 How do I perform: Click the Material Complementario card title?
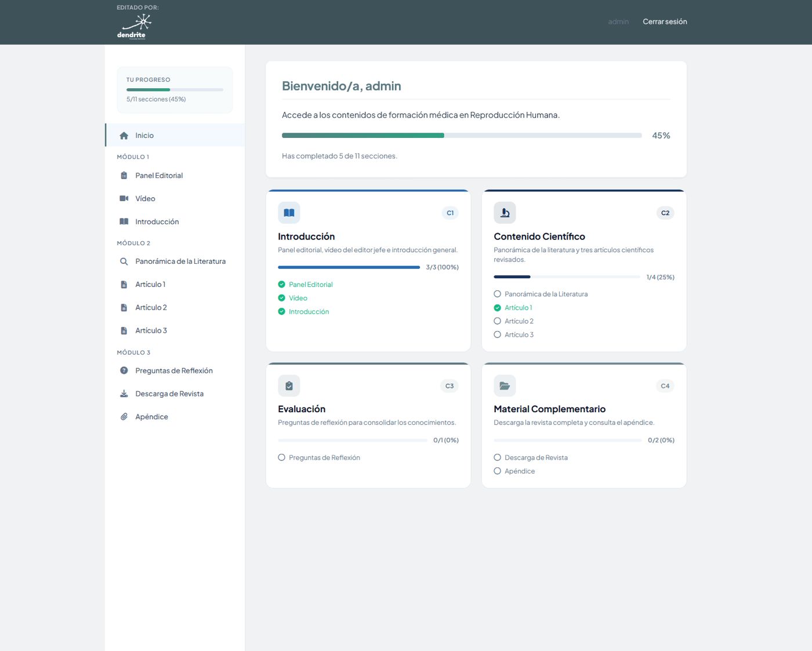click(549, 409)
